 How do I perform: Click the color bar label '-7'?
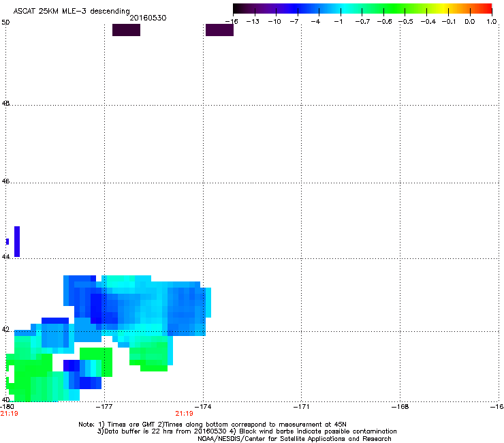[294, 22]
